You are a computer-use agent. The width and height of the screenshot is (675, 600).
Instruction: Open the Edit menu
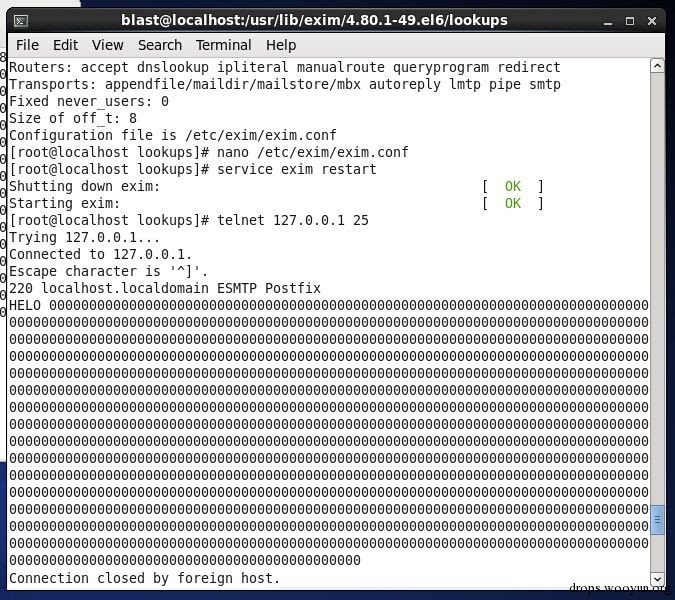[x=65, y=45]
